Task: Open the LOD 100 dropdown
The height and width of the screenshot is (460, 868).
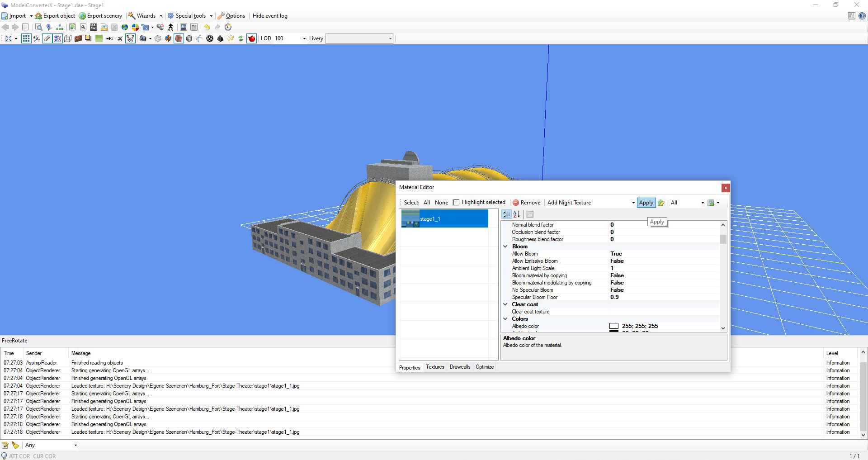Action: (x=304, y=38)
